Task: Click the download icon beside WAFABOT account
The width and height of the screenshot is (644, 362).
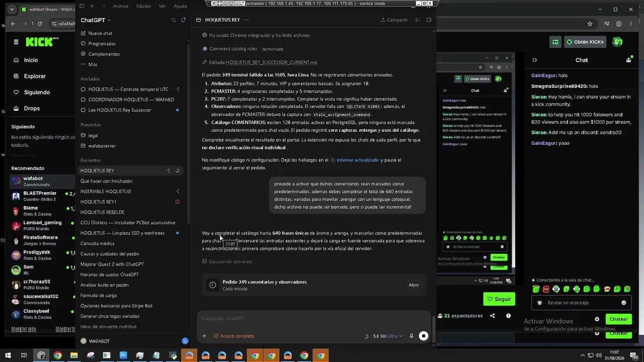Action: (x=185, y=341)
